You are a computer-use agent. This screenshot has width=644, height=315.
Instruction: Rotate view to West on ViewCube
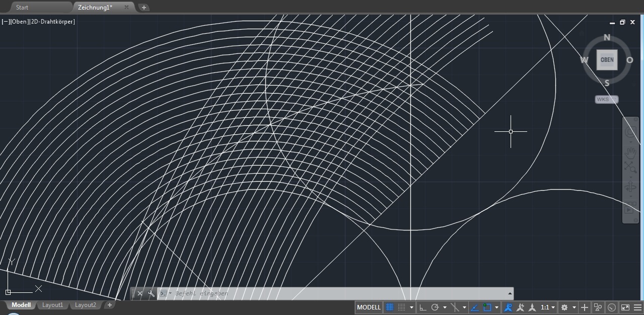[x=584, y=60]
